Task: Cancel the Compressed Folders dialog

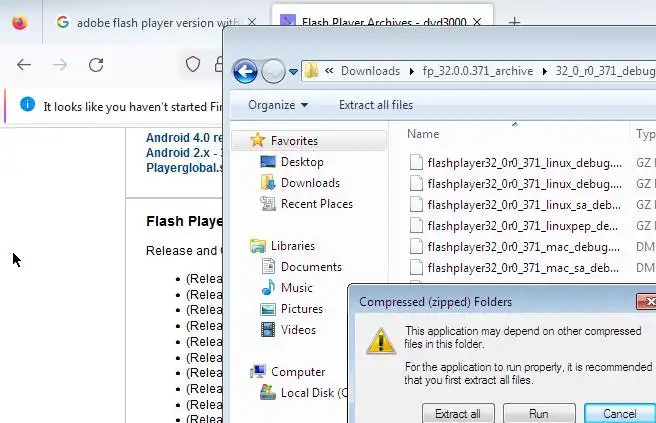Action: click(x=620, y=413)
